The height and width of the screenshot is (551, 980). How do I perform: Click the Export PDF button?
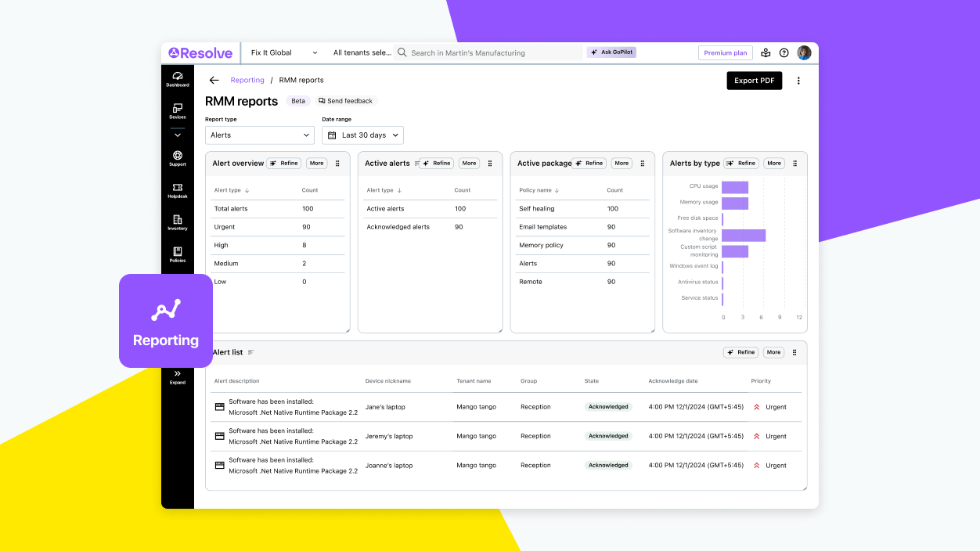pyautogui.click(x=754, y=81)
